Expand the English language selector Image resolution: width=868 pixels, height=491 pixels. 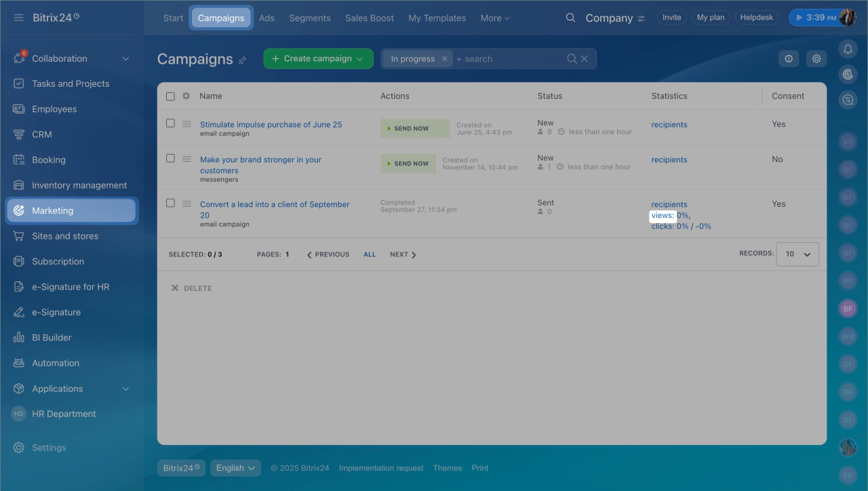point(235,468)
